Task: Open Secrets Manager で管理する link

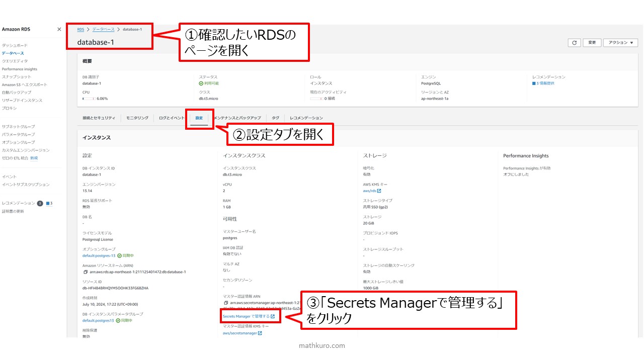Action: click(x=246, y=316)
